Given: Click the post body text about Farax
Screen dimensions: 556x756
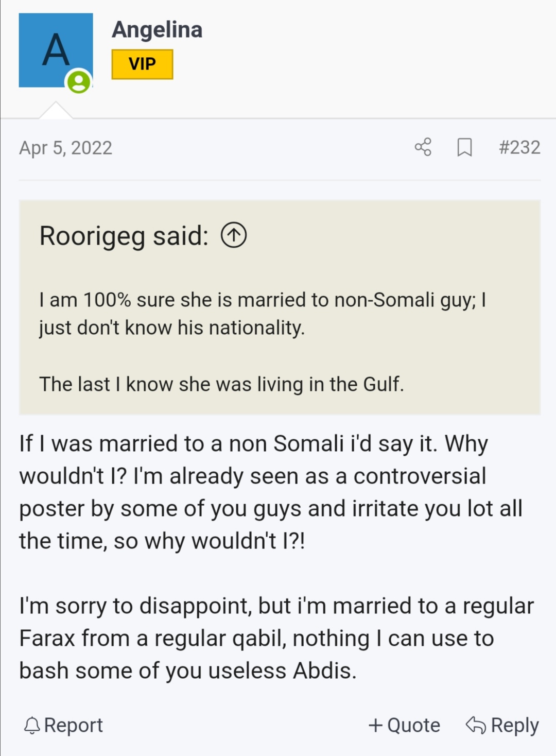Looking at the screenshot, I should [x=276, y=638].
